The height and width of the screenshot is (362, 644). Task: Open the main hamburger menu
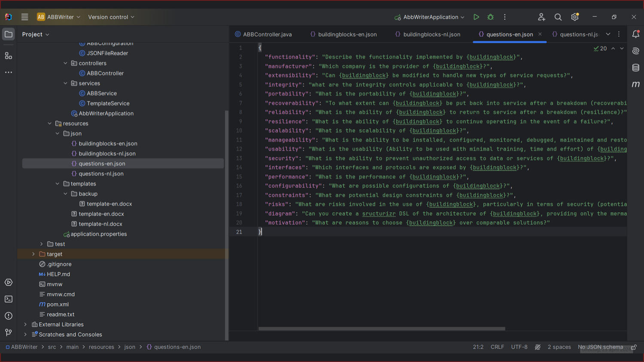(x=24, y=17)
